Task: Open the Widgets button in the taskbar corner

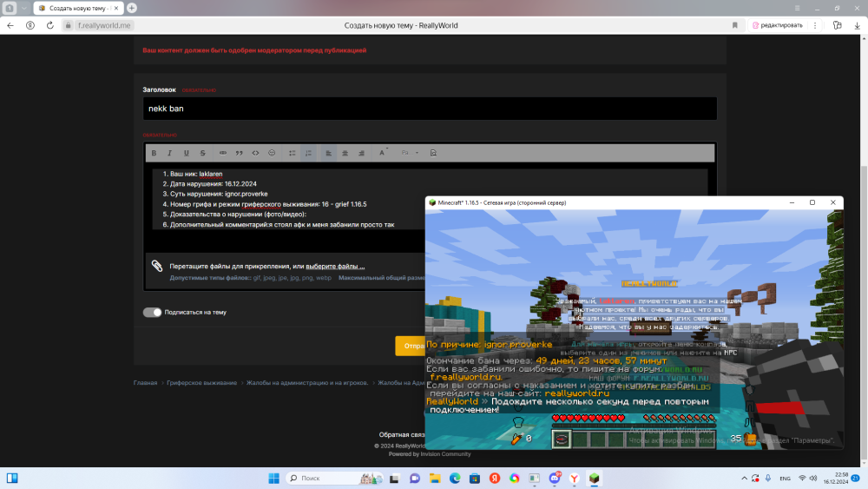Action: (x=12, y=478)
